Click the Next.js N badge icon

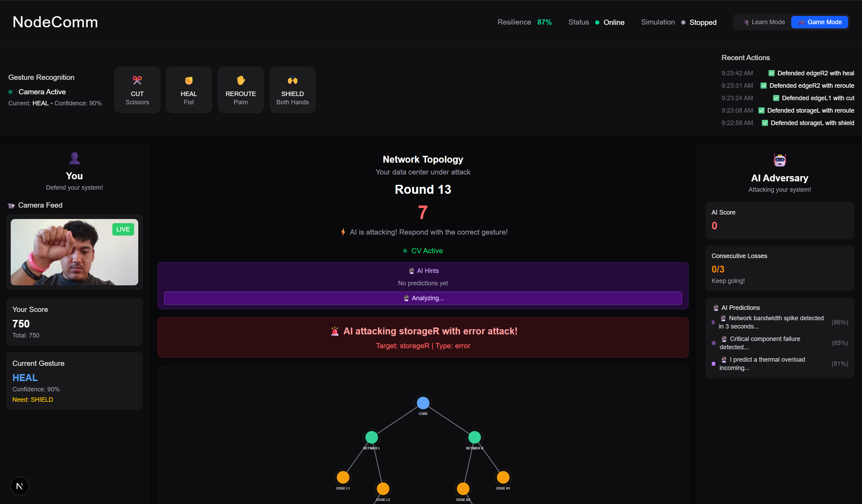[20, 486]
